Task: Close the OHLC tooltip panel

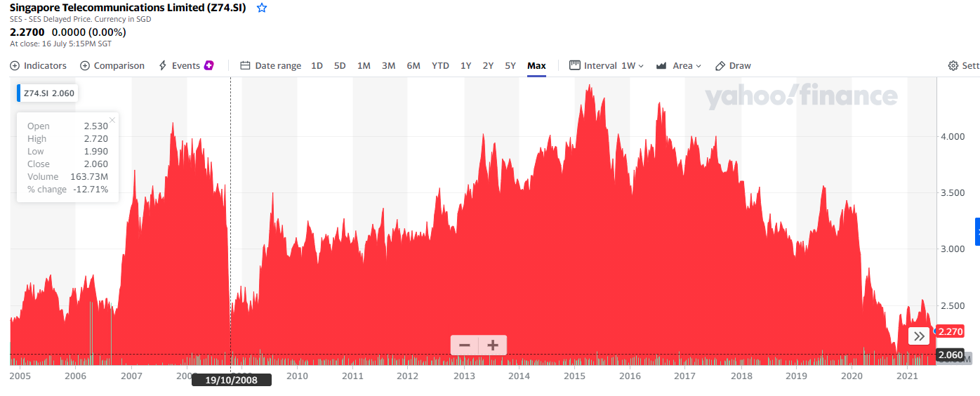Action: click(112, 119)
